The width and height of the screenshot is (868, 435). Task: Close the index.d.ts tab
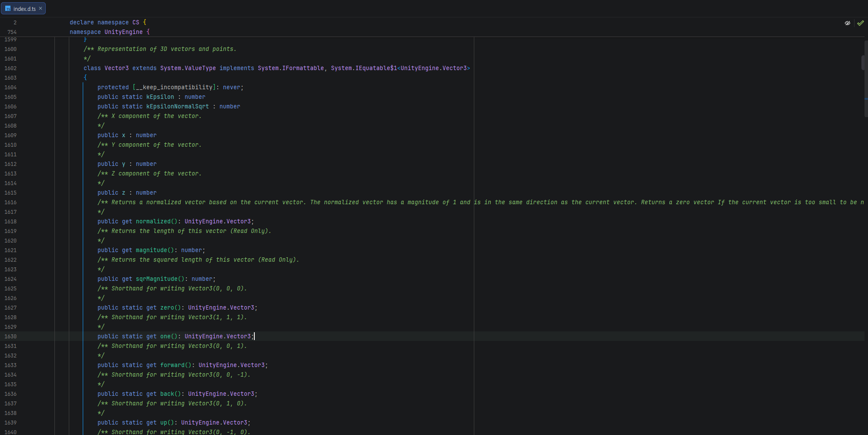coord(41,8)
